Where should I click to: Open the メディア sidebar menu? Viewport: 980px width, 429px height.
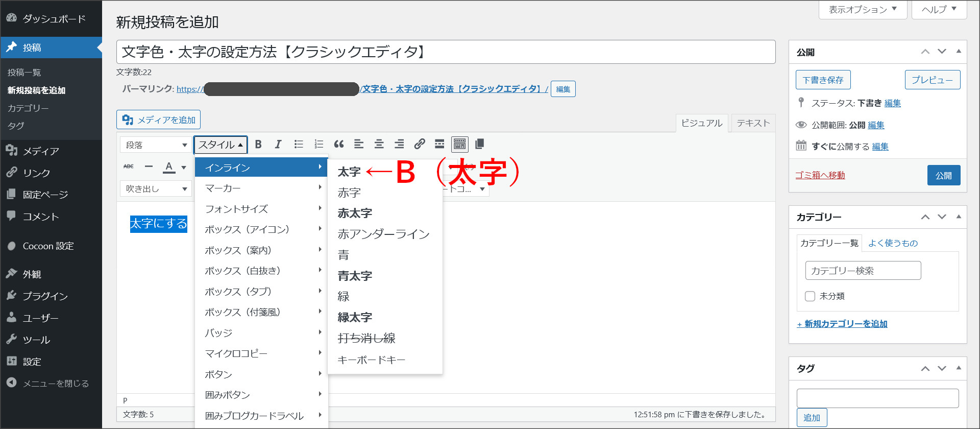51,151
